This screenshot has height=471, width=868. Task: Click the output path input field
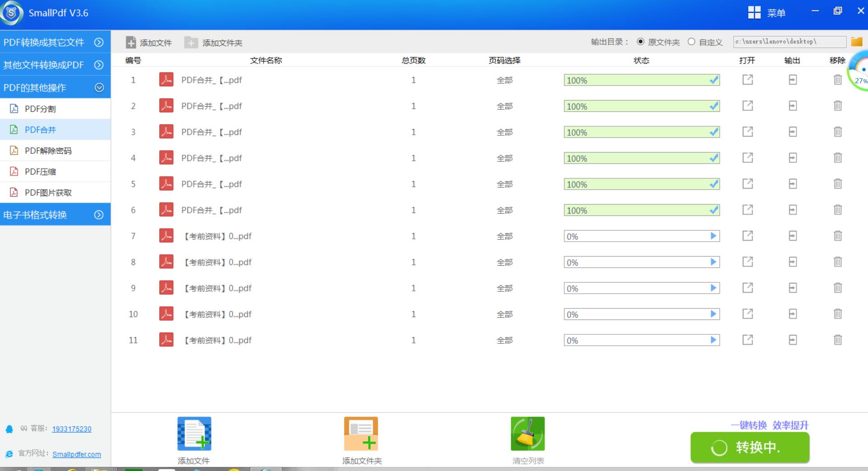pyautogui.click(x=789, y=42)
